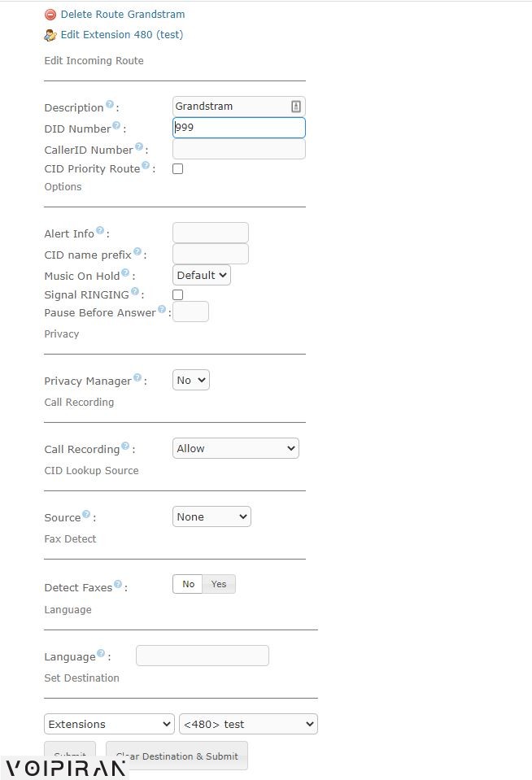This screenshot has width=532, height=780.
Task: Enable CID Priority Route checkbox
Action: pyautogui.click(x=177, y=168)
